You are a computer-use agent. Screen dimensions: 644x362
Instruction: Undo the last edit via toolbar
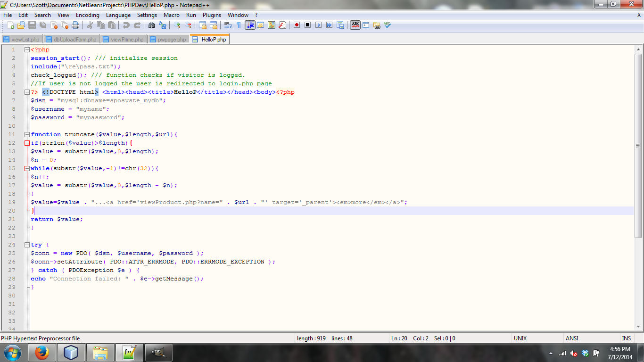[126, 25]
